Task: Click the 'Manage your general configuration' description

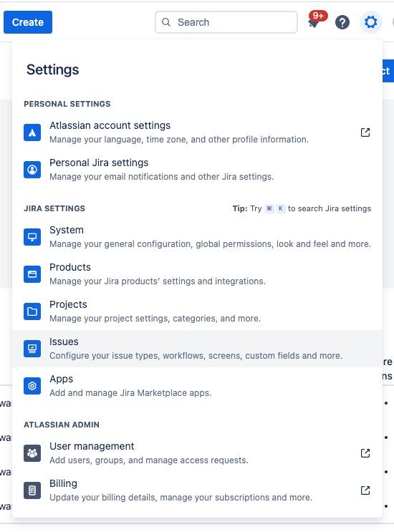Action: (x=210, y=244)
